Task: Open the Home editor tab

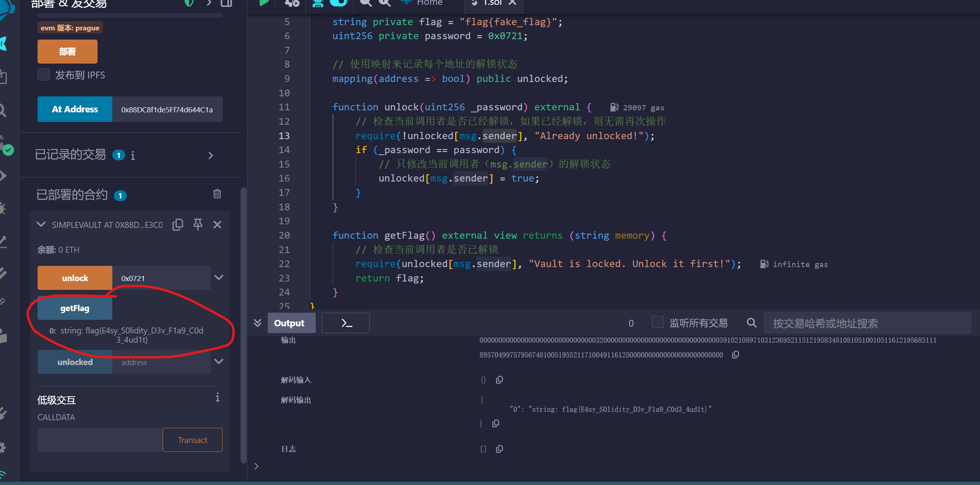Action: 429,3
